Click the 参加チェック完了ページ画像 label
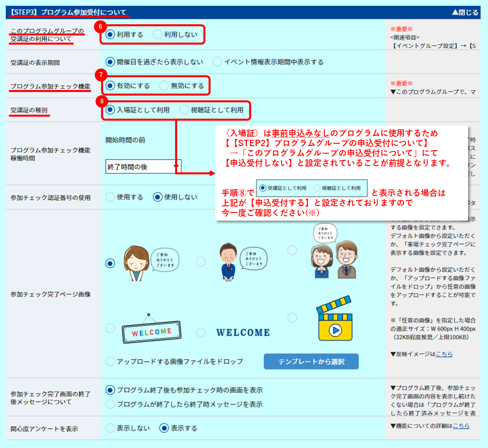488x448 pixels. click(x=51, y=294)
